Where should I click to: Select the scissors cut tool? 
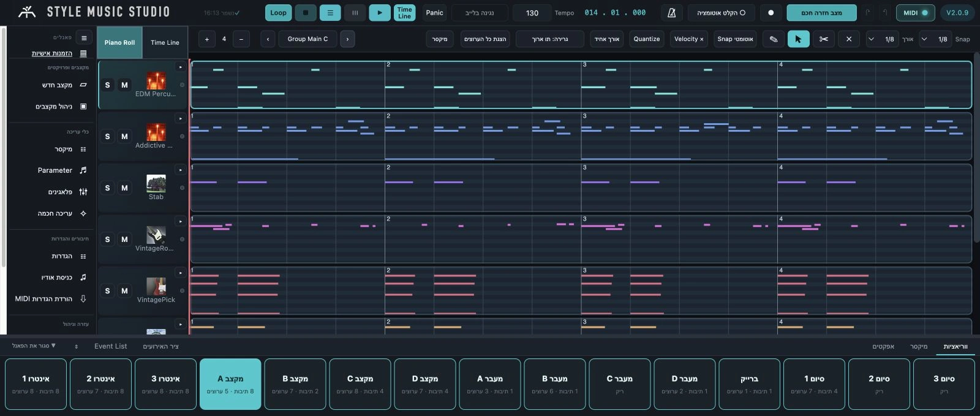[823, 39]
